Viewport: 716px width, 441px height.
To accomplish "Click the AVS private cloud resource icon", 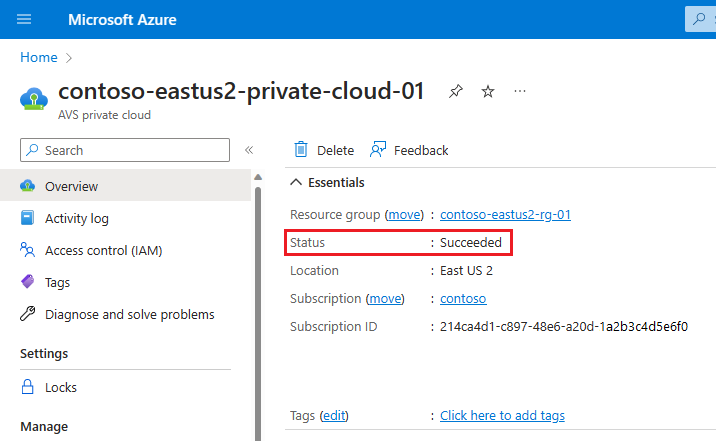I will (34, 98).
